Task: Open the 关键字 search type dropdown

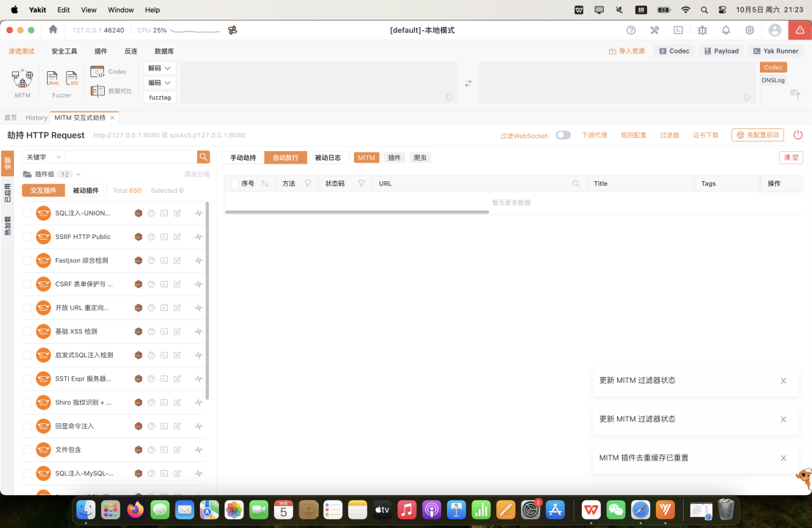Action: click(43, 157)
